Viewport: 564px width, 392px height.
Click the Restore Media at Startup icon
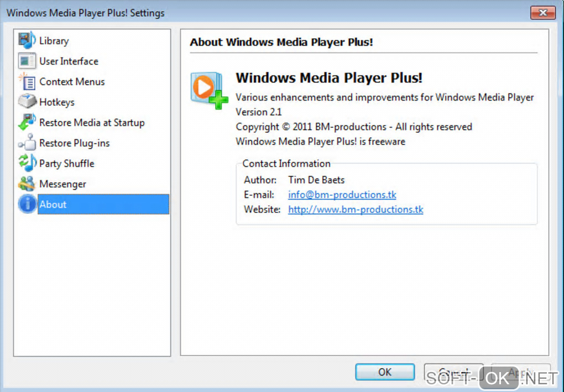(x=27, y=122)
